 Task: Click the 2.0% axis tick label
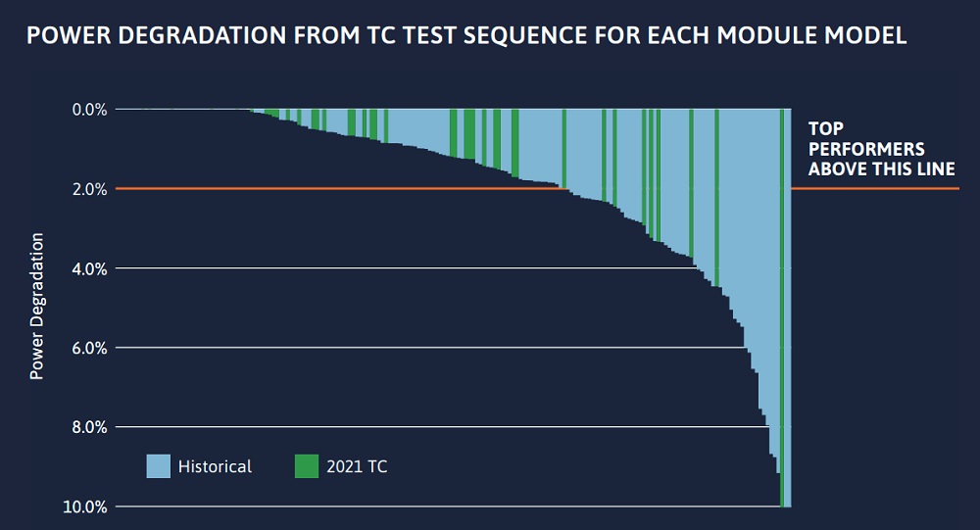point(89,189)
